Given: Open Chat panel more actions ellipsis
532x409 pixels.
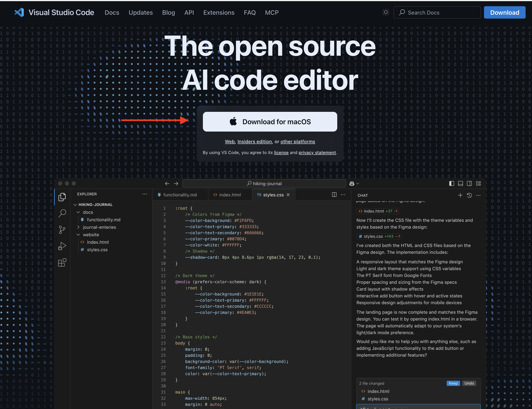Looking at the screenshot, I should click(x=478, y=195).
